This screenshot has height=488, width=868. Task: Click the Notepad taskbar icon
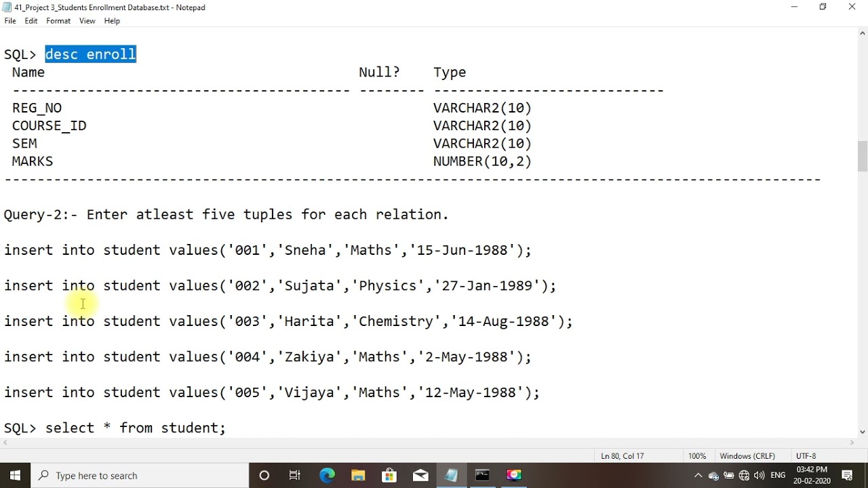coord(452,475)
